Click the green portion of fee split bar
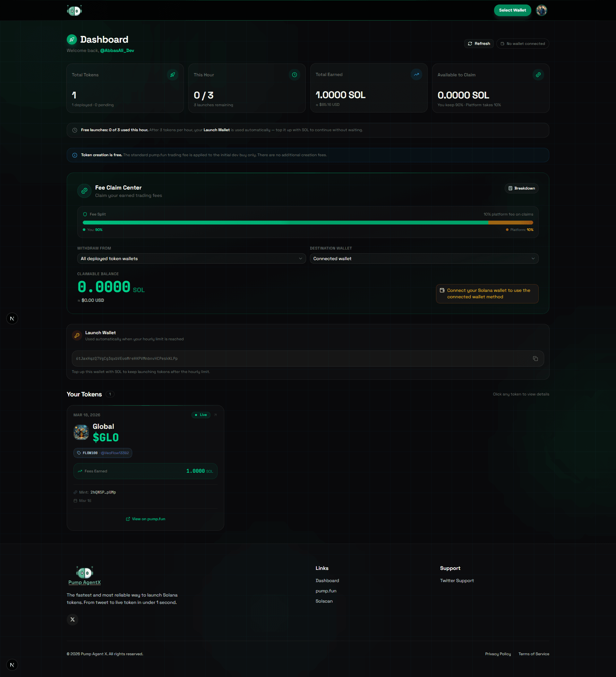The height and width of the screenshot is (677, 616). click(285, 223)
